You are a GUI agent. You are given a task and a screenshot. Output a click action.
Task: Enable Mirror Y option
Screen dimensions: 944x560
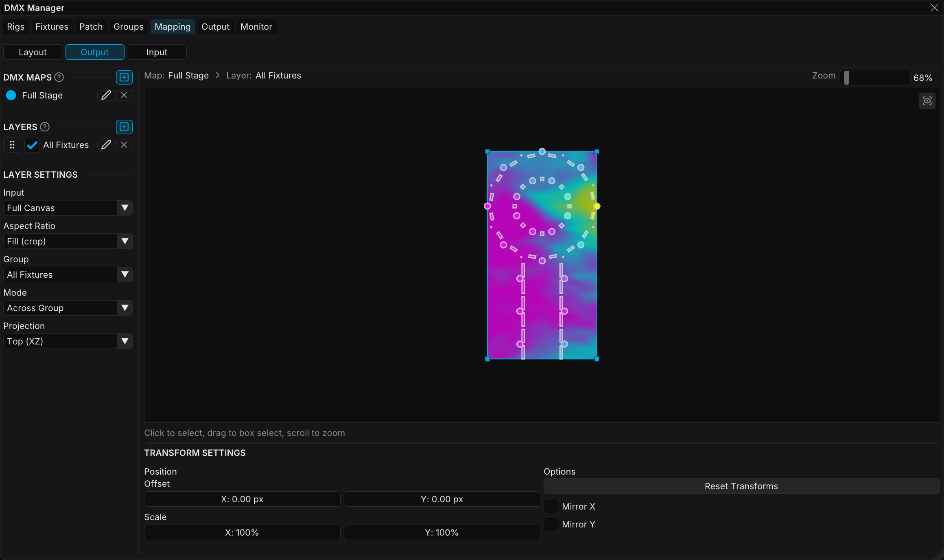551,524
